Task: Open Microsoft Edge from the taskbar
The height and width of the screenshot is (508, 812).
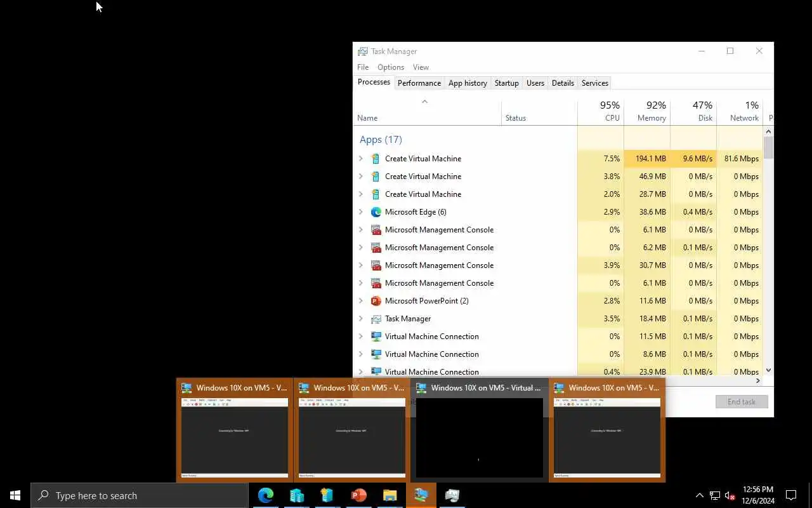Action: click(x=265, y=495)
